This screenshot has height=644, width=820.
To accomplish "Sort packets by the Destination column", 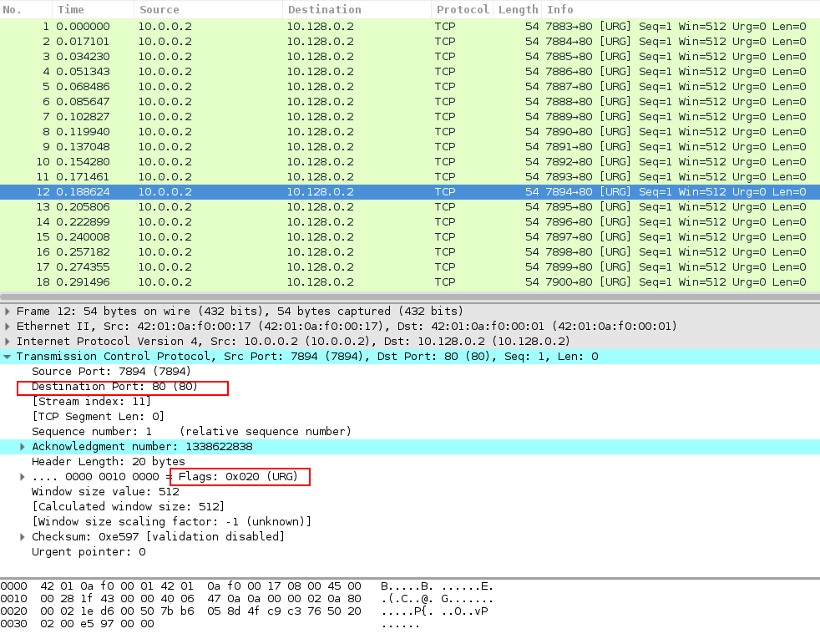I will (357, 9).
